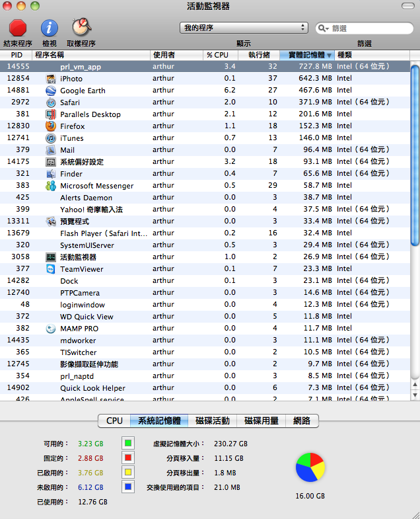Switch to the CPU tab
The image size is (420, 519).
114,420
